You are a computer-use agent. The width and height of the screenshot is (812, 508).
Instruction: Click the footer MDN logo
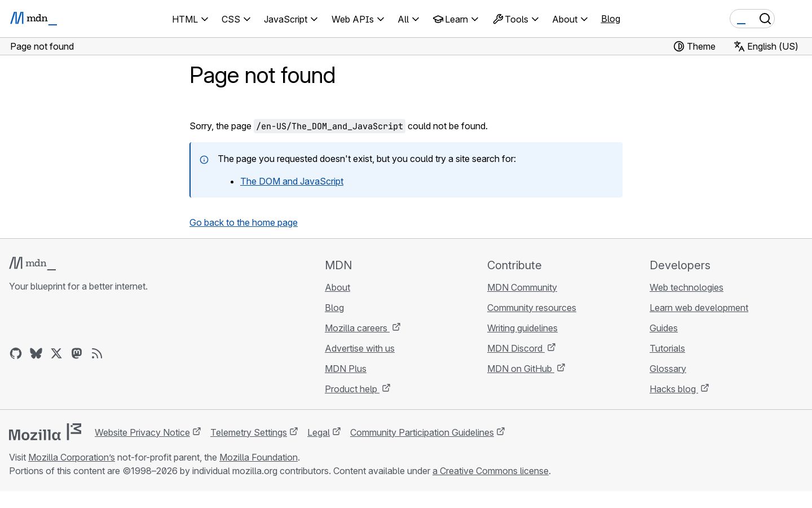click(33, 263)
